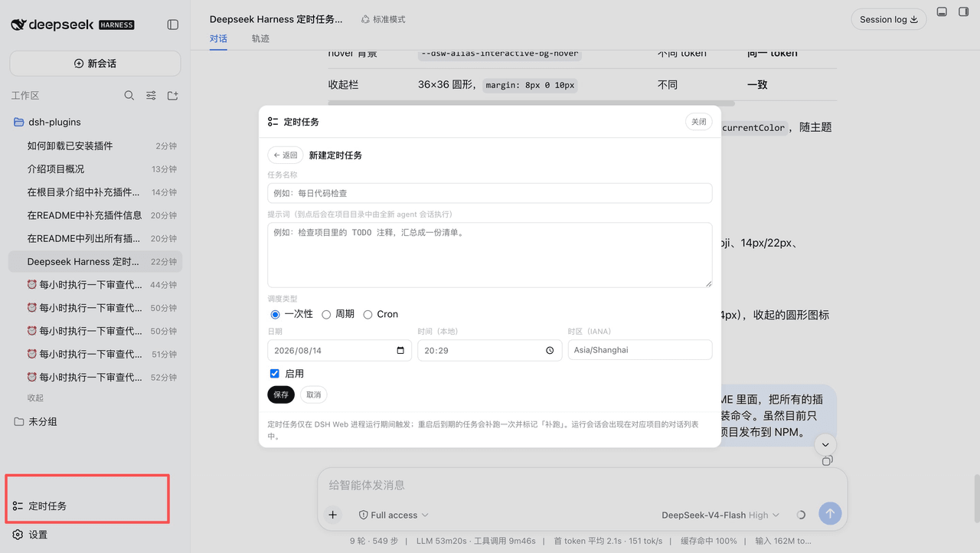Start a new session with 新会话

tap(95, 64)
